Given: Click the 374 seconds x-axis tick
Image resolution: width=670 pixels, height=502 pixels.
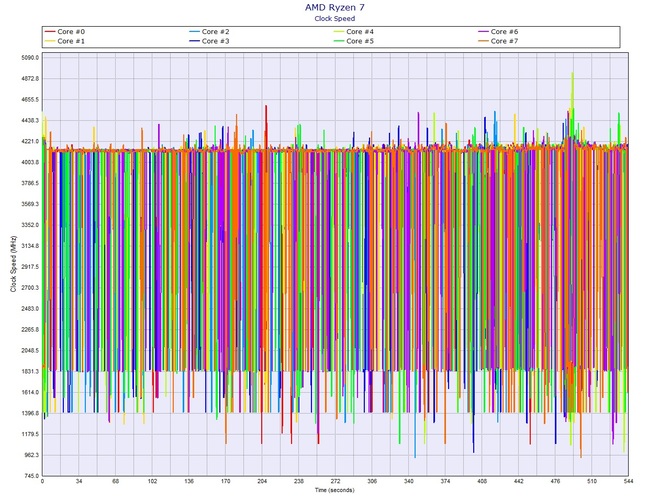Looking at the screenshot, I should point(445,481).
